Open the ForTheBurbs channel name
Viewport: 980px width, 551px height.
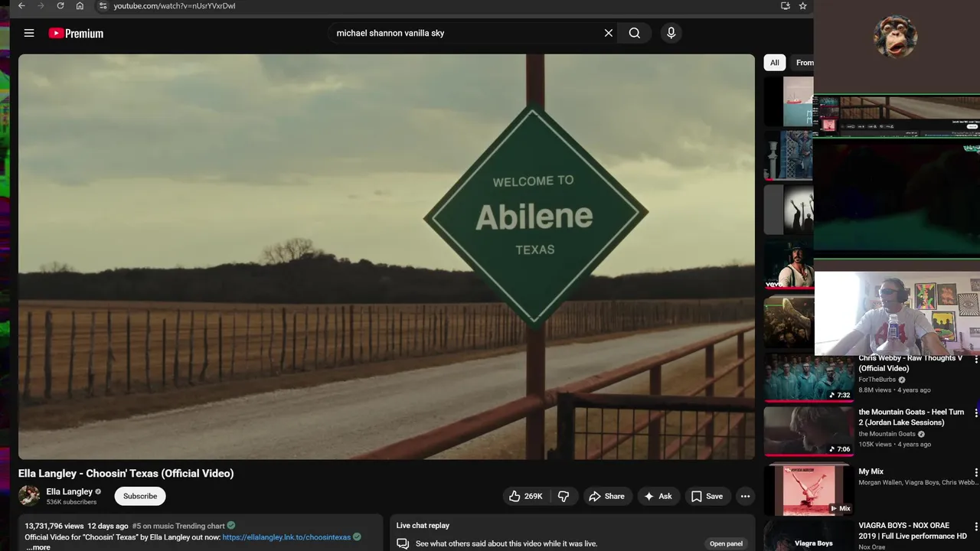click(878, 380)
